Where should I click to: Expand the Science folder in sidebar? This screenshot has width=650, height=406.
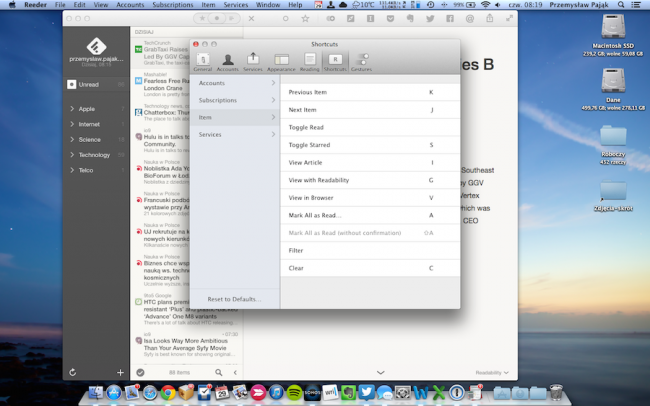pos(72,139)
